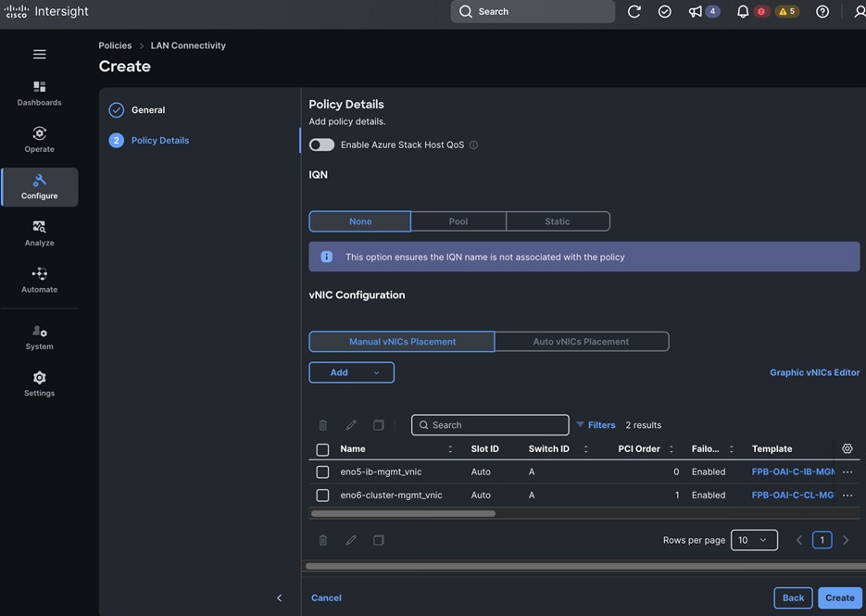Click the Back button
This screenshot has height=616, width=866.
(793, 597)
